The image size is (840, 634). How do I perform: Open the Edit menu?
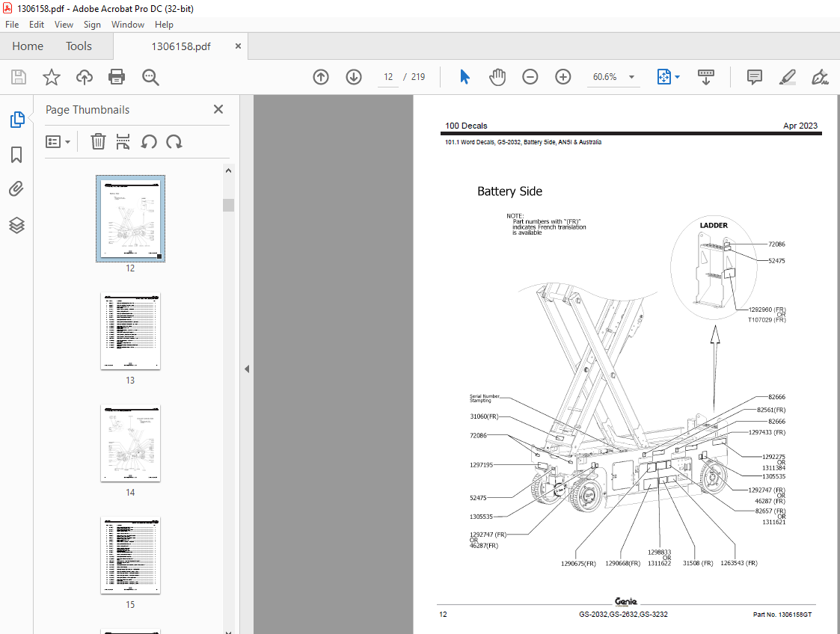click(x=37, y=25)
